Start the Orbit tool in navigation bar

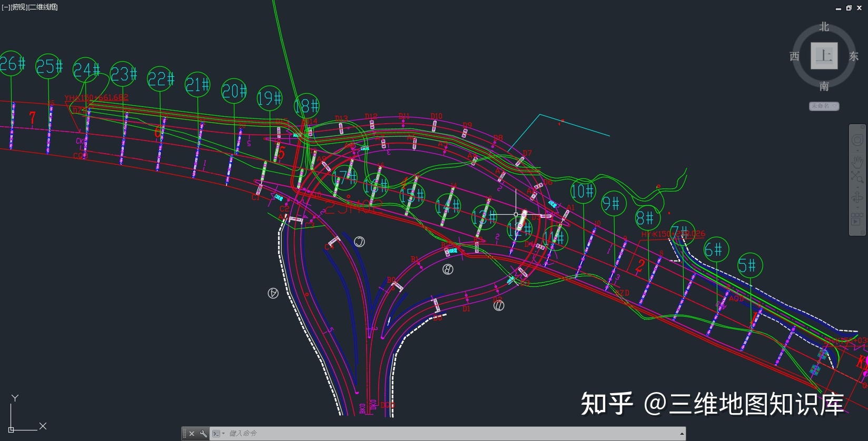pyautogui.click(x=857, y=198)
